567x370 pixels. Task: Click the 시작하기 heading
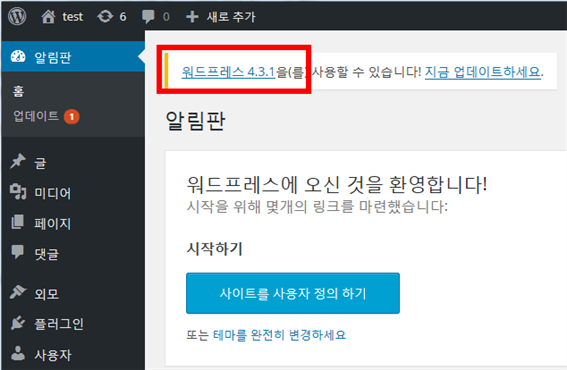pyautogui.click(x=214, y=249)
